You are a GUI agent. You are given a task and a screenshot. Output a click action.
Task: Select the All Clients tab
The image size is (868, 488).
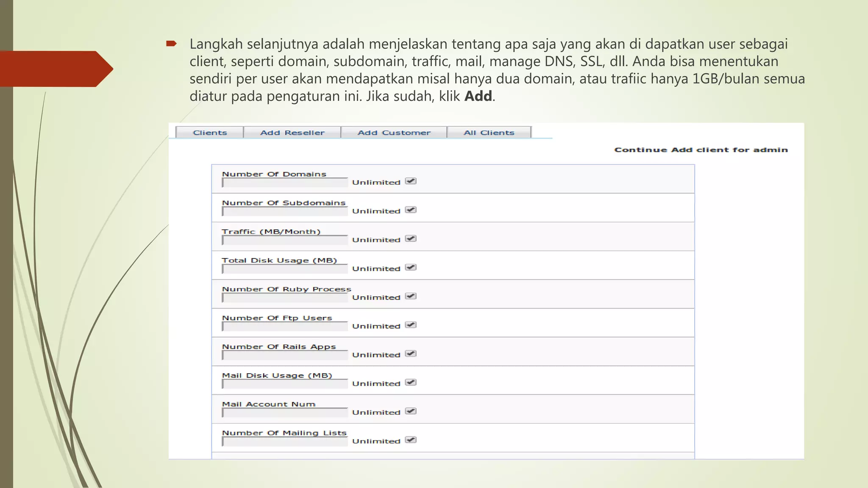(x=489, y=133)
